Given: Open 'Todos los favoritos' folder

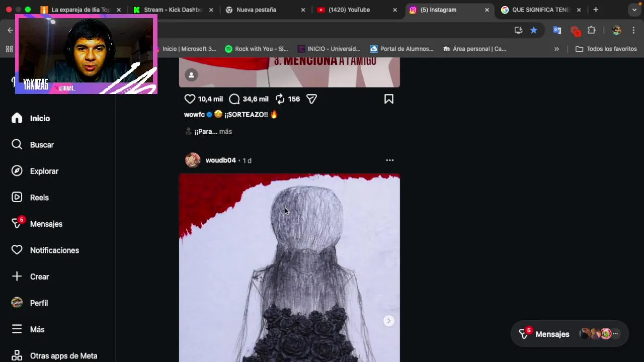Looking at the screenshot, I should (606, 49).
